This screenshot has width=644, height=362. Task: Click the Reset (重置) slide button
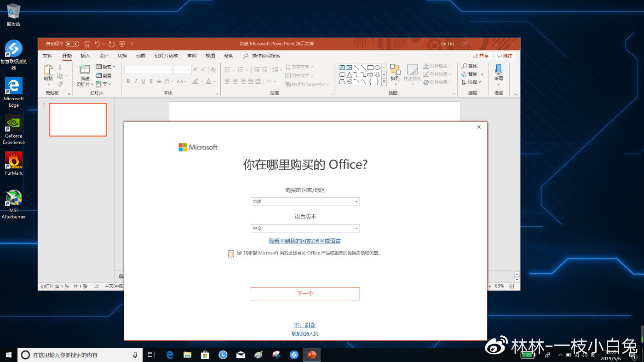point(104,75)
